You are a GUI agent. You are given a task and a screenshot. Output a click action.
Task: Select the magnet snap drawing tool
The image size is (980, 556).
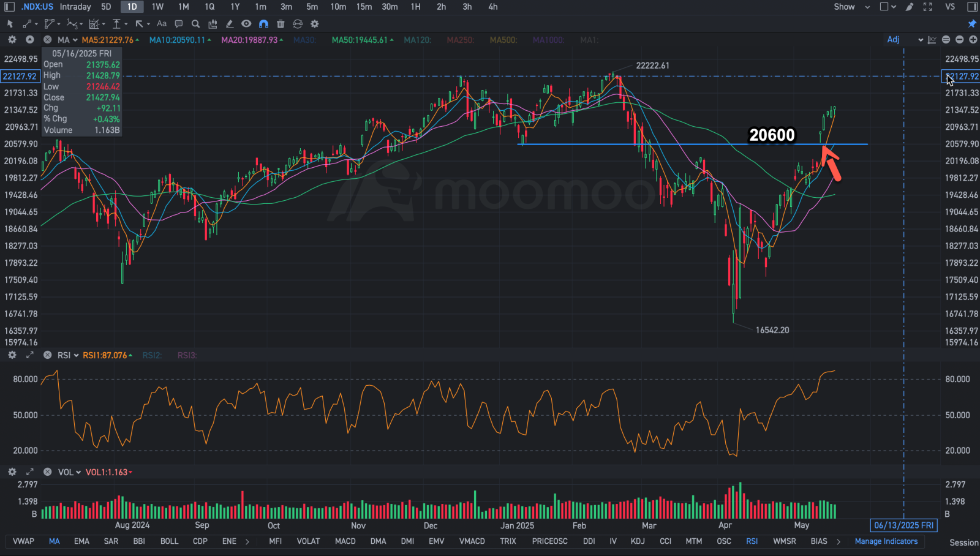point(263,24)
